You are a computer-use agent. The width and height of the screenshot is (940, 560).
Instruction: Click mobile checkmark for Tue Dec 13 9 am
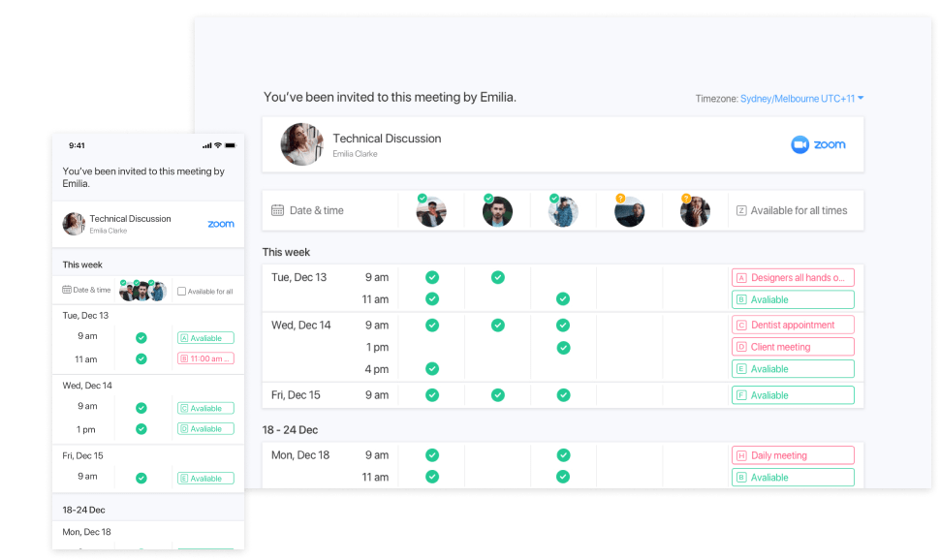(x=141, y=337)
